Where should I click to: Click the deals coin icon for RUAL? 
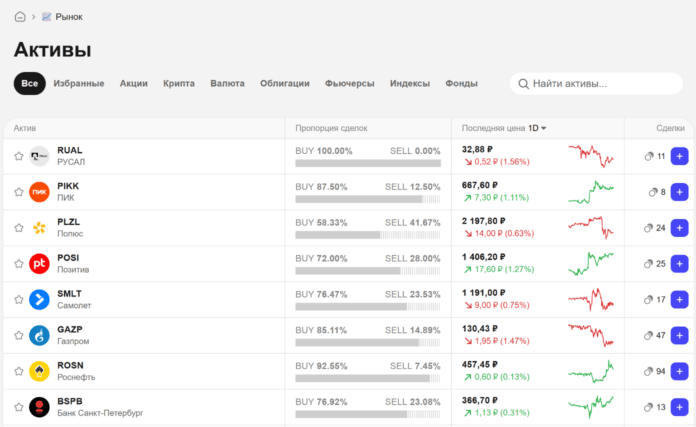pos(649,156)
